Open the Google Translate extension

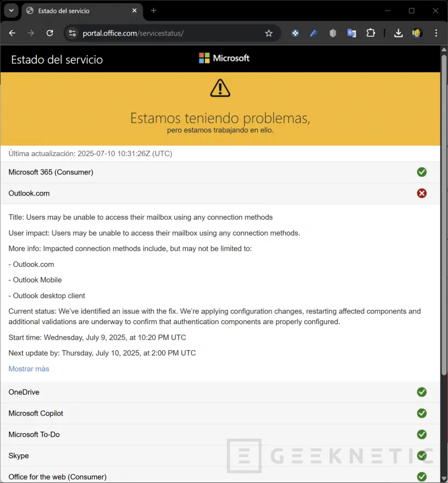[x=352, y=33]
